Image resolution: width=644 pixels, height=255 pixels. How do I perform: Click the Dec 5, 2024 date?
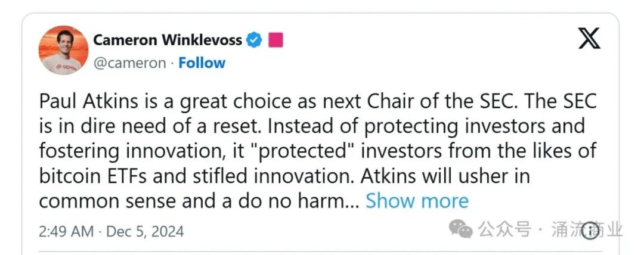click(x=145, y=231)
